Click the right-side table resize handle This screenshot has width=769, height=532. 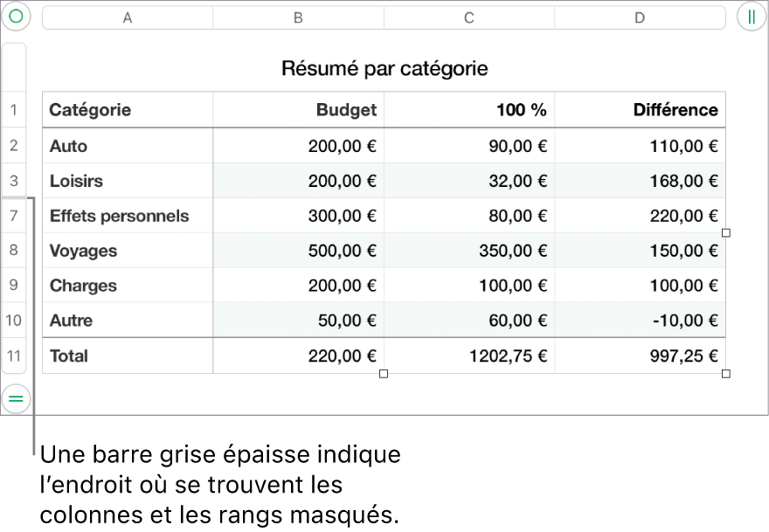click(x=726, y=233)
